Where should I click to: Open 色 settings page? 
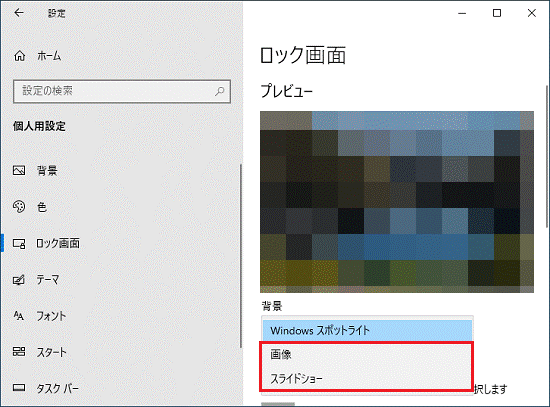click(42, 207)
